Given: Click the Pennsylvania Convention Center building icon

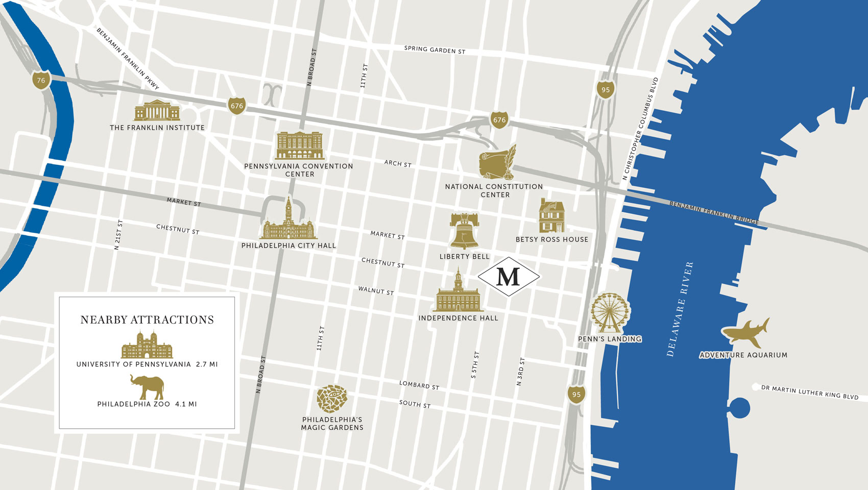Looking at the screenshot, I should [300, 146].
